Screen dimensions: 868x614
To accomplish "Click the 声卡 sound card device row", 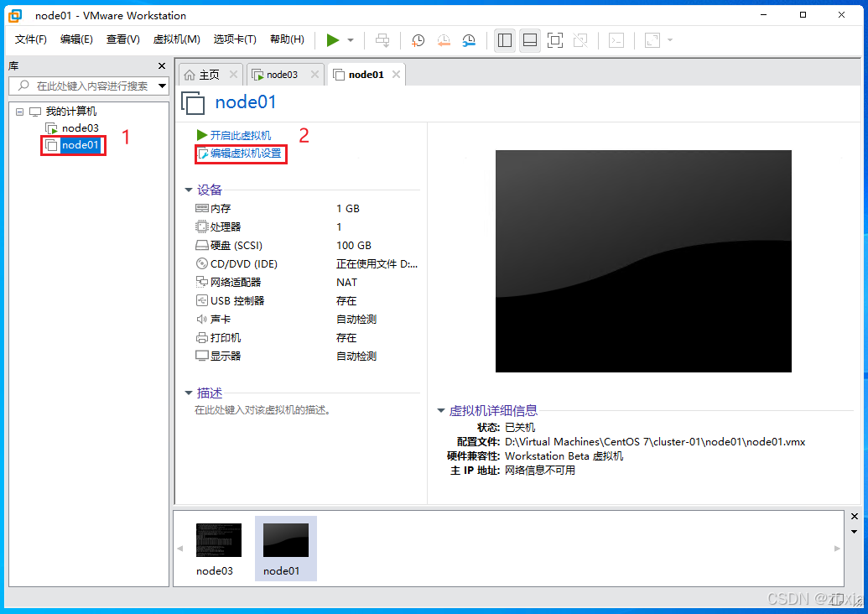I will tap(307, 320).
